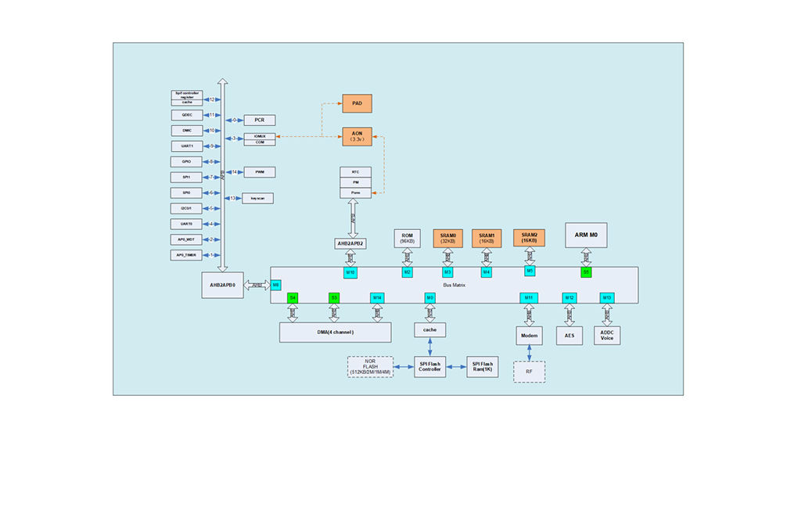Select the cyan M10 port square
798x532 pixels.
[x=350, y=272]
